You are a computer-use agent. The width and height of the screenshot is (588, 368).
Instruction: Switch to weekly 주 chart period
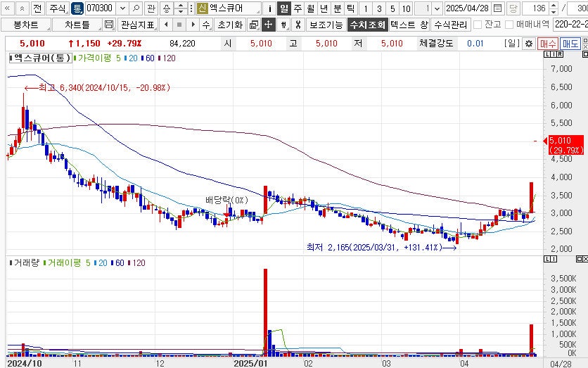[x=298, y=8]
